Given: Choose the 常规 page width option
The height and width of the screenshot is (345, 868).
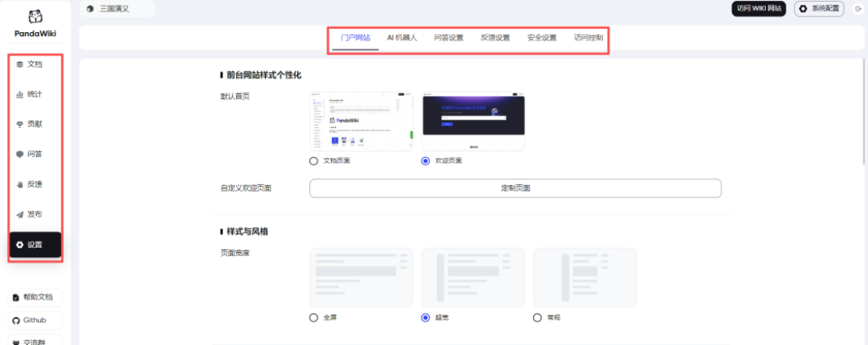Looking at the screenshot, I should click(537, 318).
